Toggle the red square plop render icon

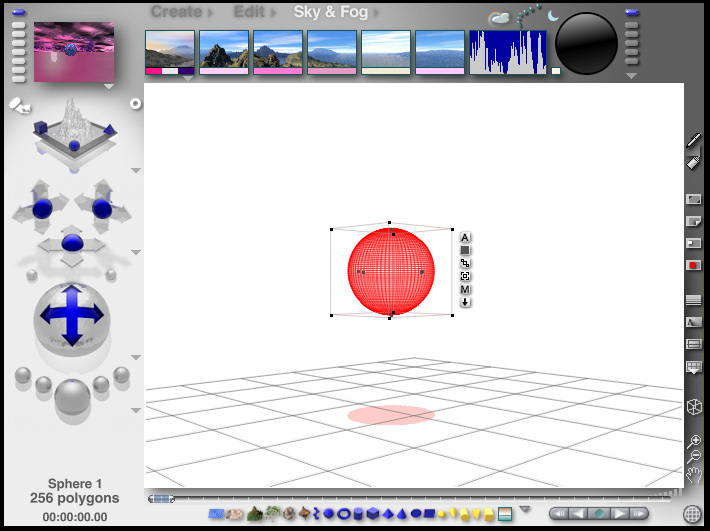[693, 265]
